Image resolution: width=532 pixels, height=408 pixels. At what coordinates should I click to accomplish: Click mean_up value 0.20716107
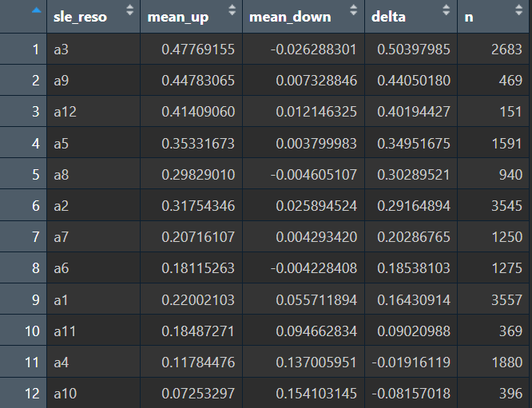point(198,237)
